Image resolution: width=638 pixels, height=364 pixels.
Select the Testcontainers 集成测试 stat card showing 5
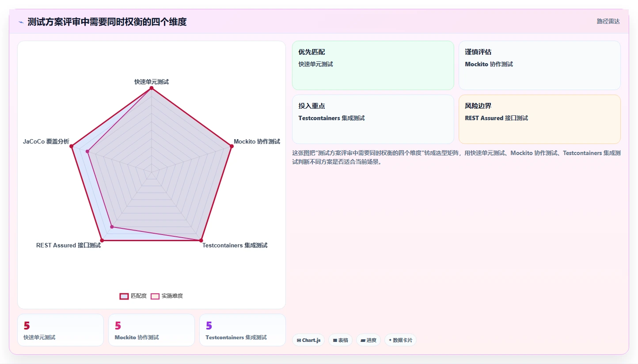pos(243,330)
